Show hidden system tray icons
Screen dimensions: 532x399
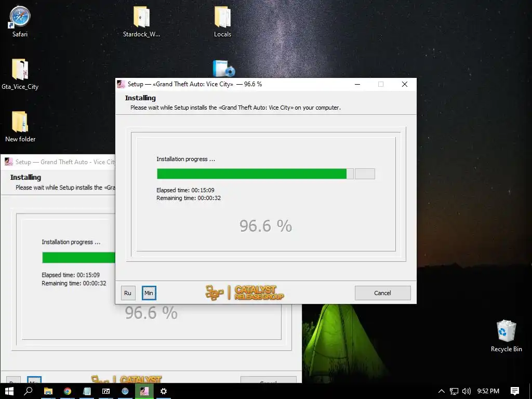[441, 391]
